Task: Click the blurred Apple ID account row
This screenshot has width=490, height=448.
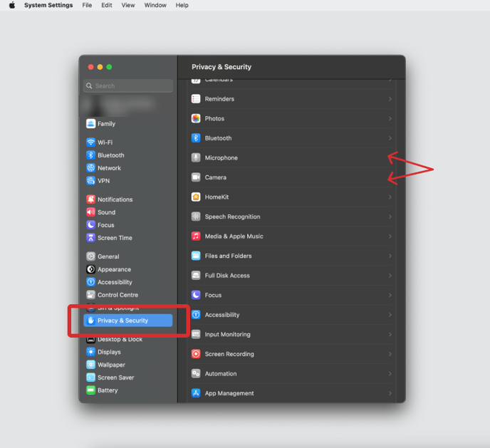Action: 128,105
